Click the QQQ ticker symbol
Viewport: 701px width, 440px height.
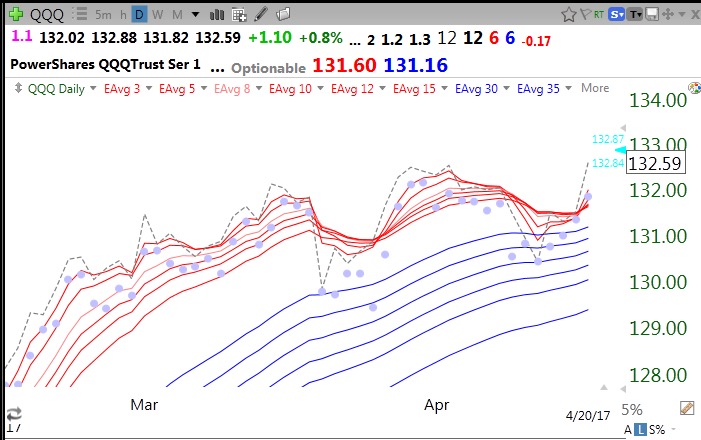[x=47, y=15]
